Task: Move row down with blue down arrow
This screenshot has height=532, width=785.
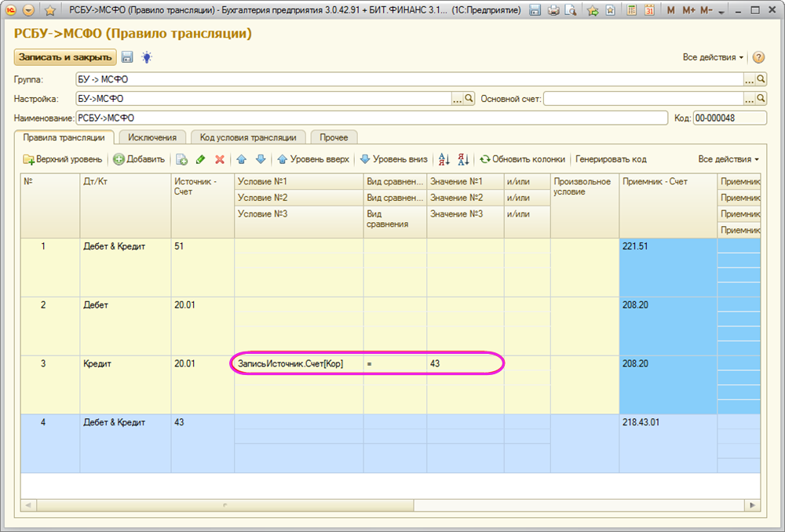Action: 261,159
